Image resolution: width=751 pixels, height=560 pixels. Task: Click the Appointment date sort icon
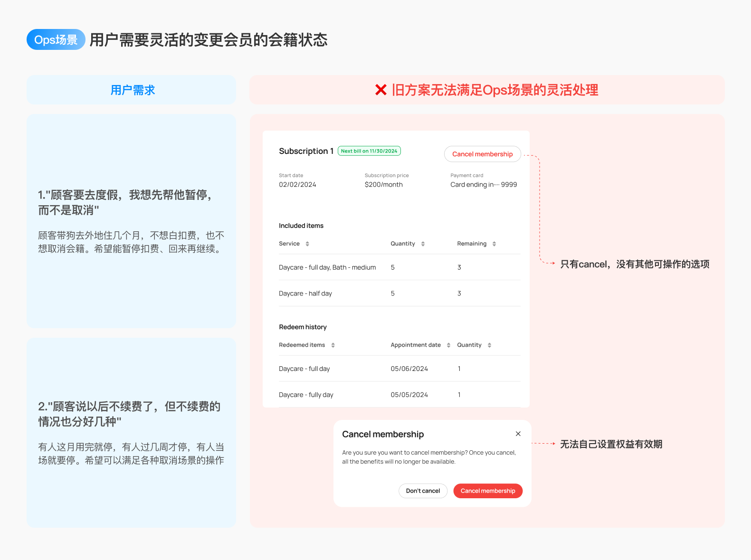pyautogui.click(x=448, y=345)
